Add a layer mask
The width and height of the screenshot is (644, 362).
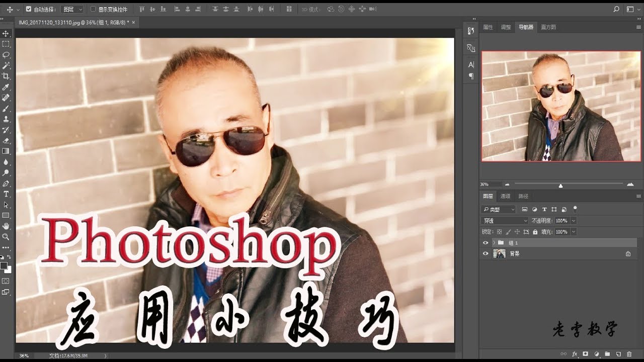tap(586, 354)
